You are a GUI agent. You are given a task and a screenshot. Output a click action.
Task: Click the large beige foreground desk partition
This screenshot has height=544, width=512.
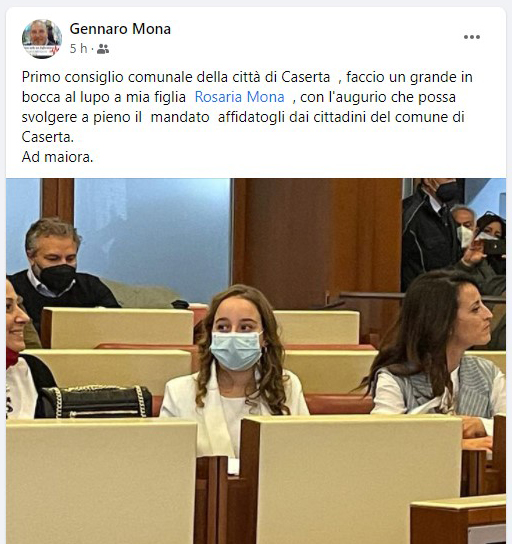(x=350, y=481)
